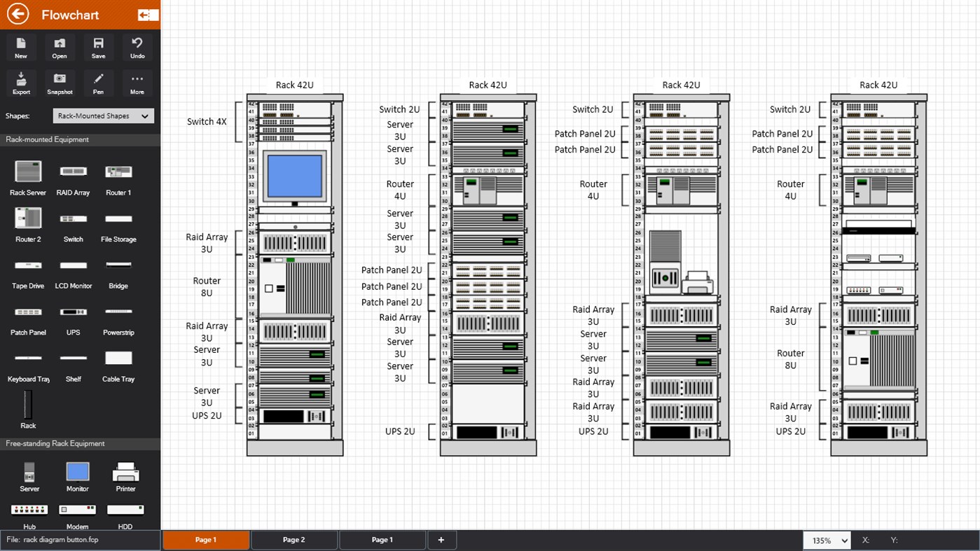Image resolution: width=980 pixels, height=551 pixels.
Task: Save the current file
Action: coord(98,47)
